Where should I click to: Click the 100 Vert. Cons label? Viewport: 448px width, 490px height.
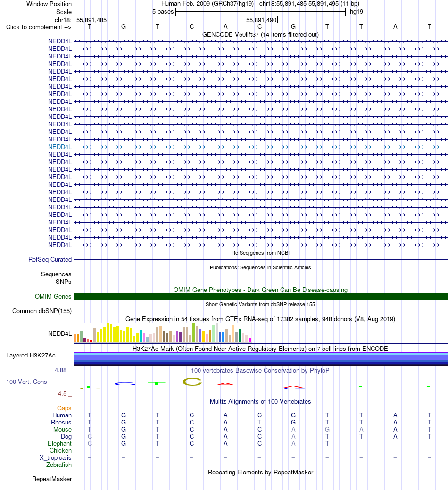(26, 382)
